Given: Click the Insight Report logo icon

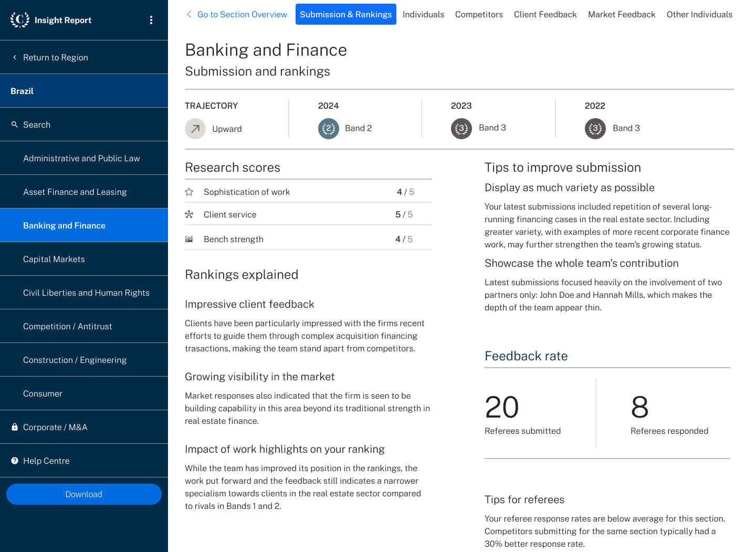Looking at the screenshot, I should (x=19, y=20).
